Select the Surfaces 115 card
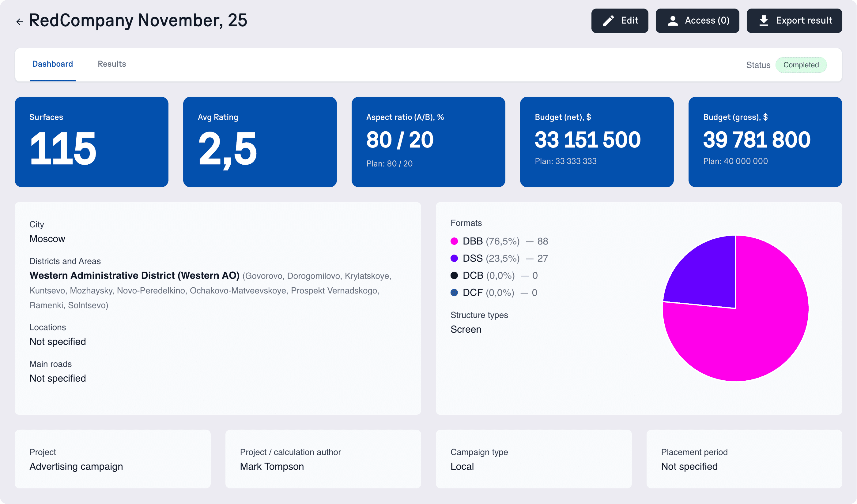This screenshot has height=504, width=857. (92, 142)
